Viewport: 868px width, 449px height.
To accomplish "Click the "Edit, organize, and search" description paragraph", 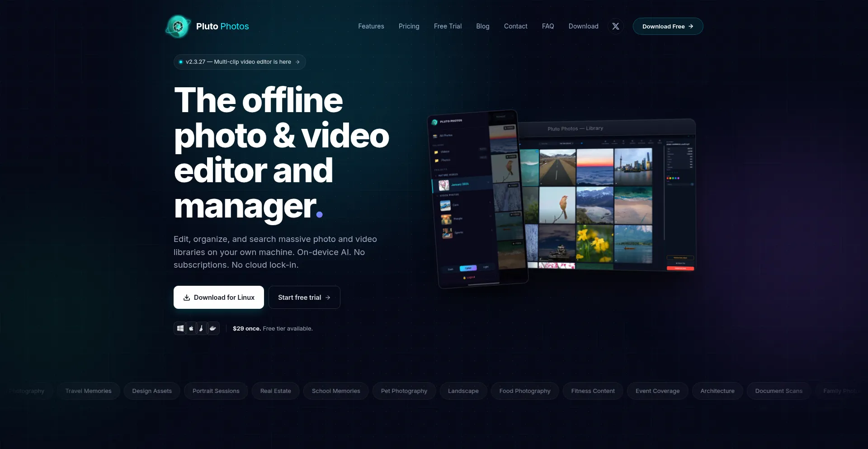I will click(275, 252).
